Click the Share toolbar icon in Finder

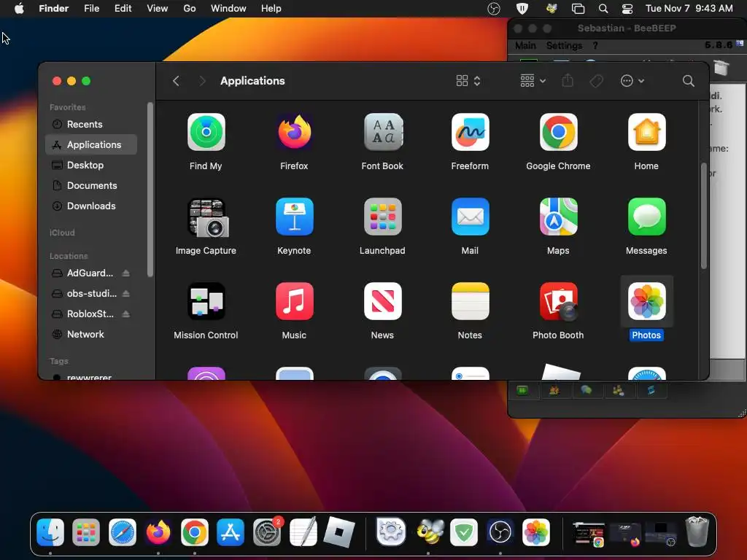point(568,80)
